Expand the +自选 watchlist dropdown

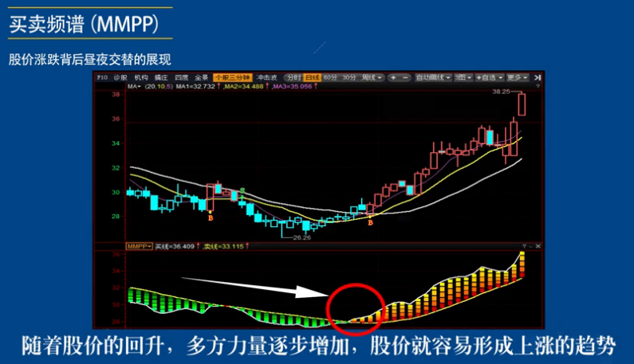pos(489,77)
